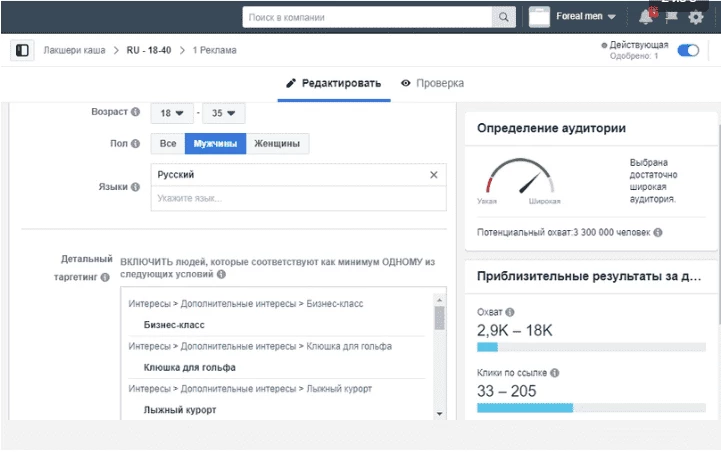This screenshot has width=721, height=457.
Task: Click the Определение аудитории heading
Action: click(551, 128)
